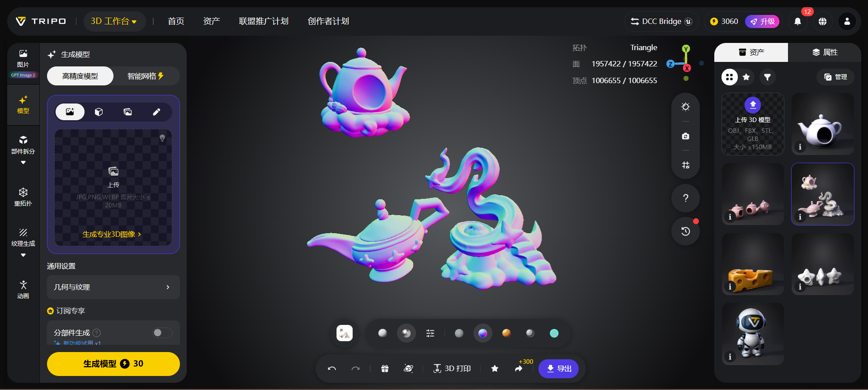Select the metallic render mode sphere

[x=406, y=334]
